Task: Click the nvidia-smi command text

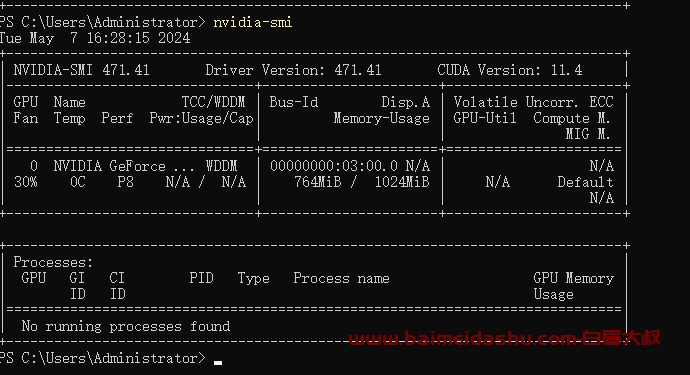Action: click(253, 22)
